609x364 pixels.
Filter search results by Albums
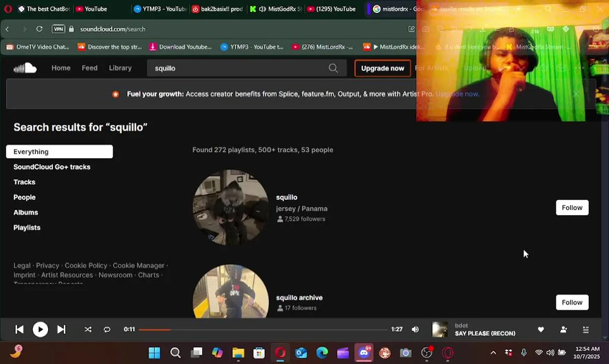point(26,212)
